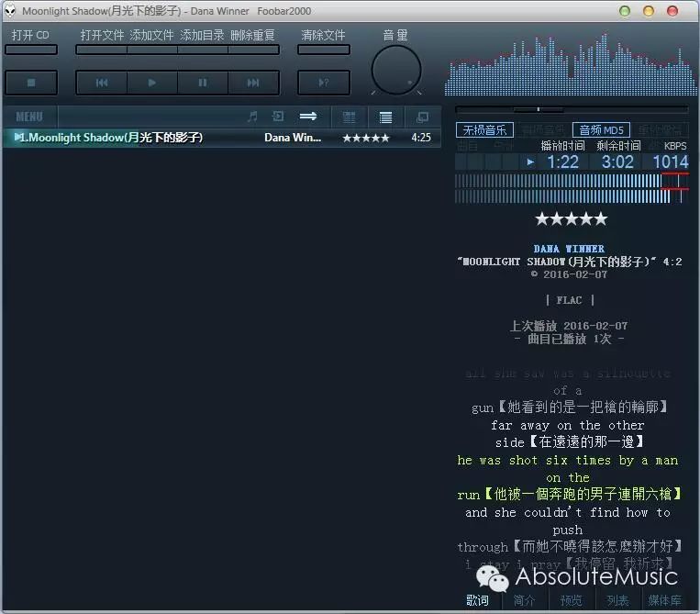Click the alien logo icon in the title bar
The width and height of the screenshot is (700, 614).
pyautogui.click(x=10, y=11)
